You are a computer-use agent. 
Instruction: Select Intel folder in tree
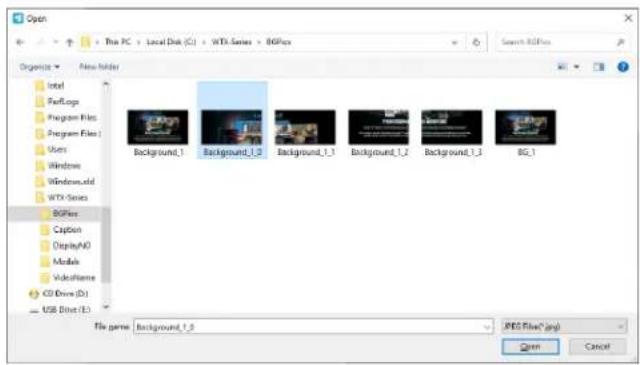click(x=50, y=86)
